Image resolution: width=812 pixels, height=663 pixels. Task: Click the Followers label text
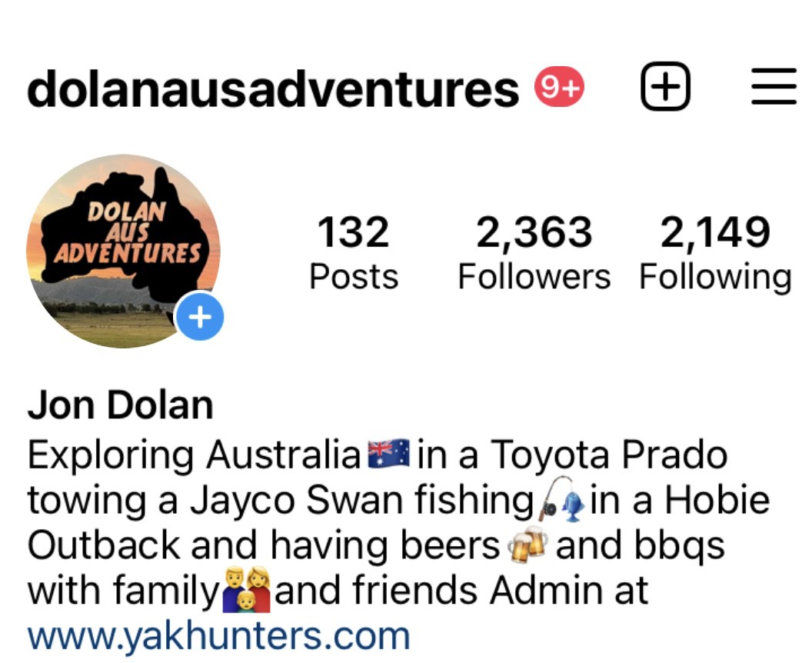(x=534, y=277)
